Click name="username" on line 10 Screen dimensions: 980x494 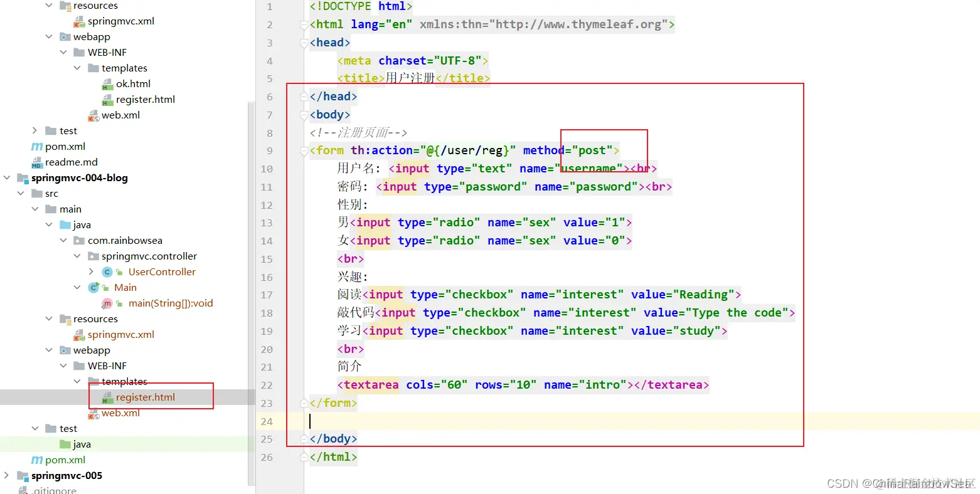click(x=571, y=169)
